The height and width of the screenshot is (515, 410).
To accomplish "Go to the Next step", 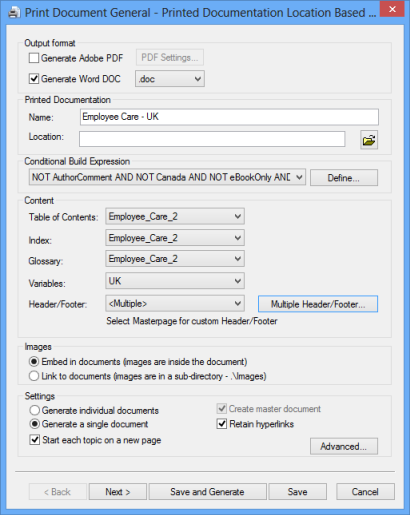I will coord(118,492).
